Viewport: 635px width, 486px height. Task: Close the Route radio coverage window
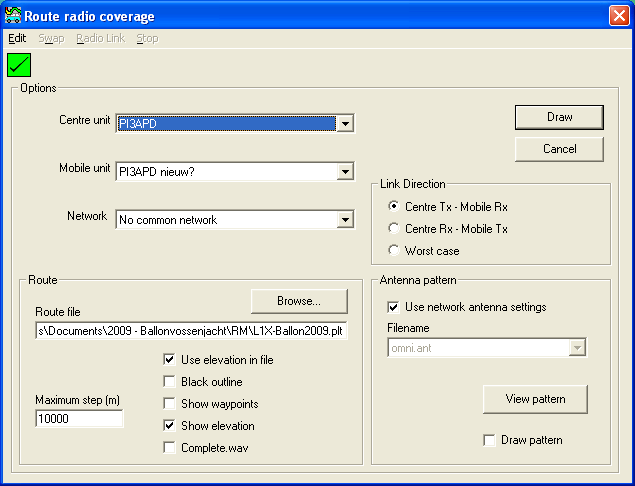point(619,16)
